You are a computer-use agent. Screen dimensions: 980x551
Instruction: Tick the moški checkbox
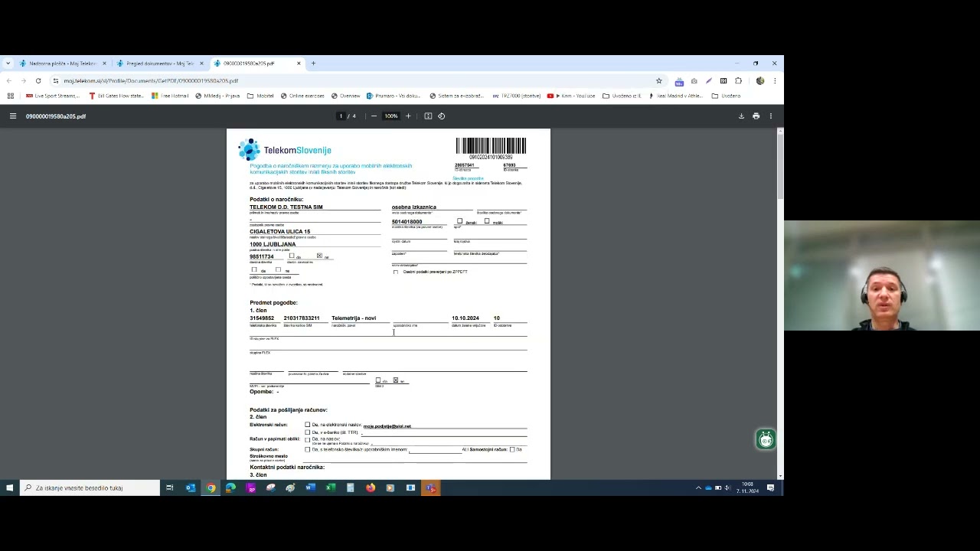(487, 221)
